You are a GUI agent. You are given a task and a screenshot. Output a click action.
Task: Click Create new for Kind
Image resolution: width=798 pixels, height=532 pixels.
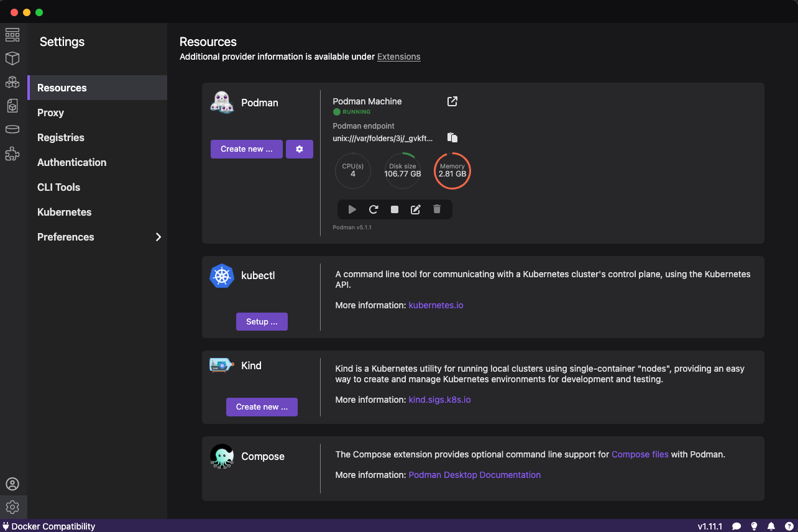coord(262,406)
